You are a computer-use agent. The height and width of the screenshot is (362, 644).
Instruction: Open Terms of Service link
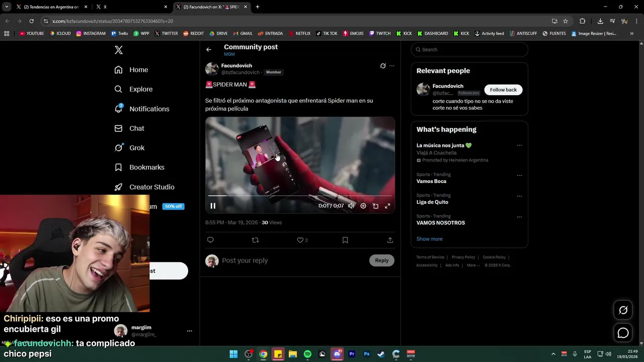[x=430, y=257]
